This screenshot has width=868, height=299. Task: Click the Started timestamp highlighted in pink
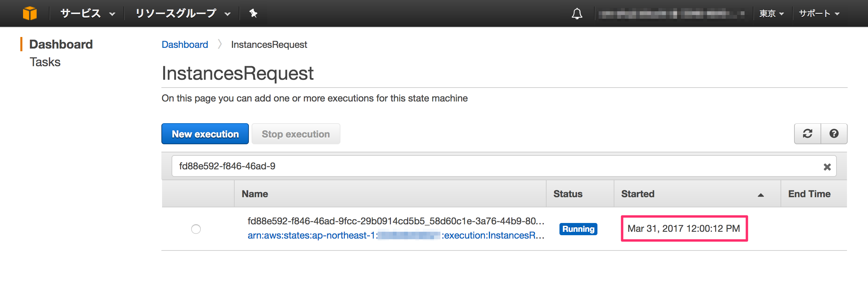click(684, 229)
